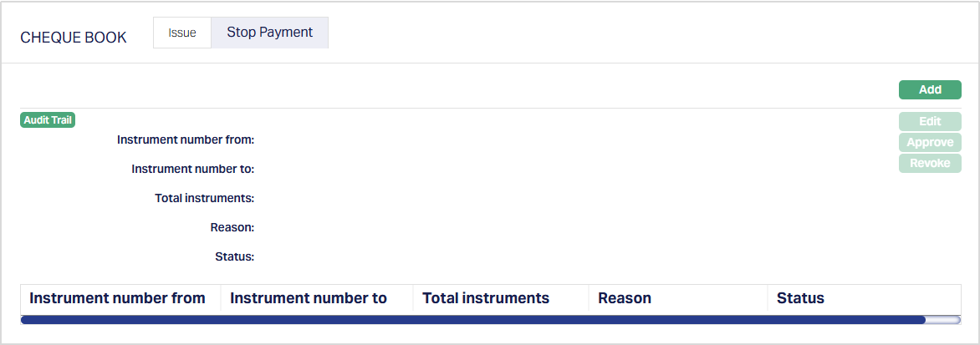Screen dimensions: 980x345
Task: Select the Total instruments column header
Action: click(x=486, y=298)
